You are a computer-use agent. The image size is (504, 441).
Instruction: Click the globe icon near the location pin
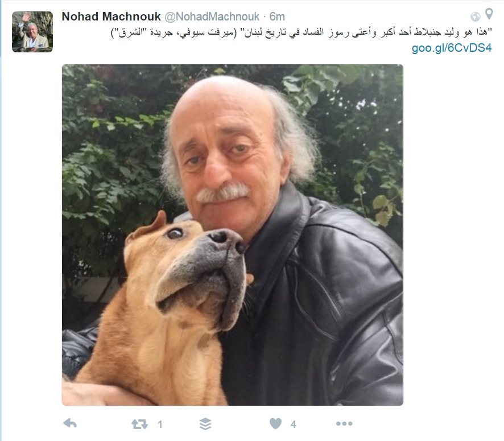click(x=476, y=17)
